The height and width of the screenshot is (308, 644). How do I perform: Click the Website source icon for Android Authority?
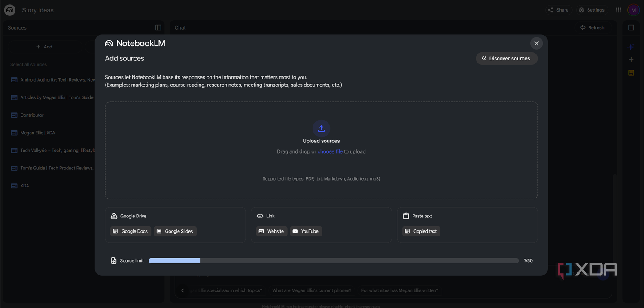[x=14, y=80]
